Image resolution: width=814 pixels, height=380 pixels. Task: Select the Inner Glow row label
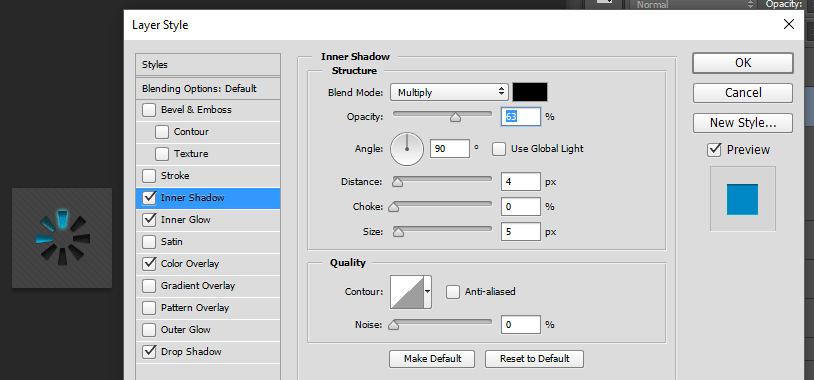pos(185,220)
